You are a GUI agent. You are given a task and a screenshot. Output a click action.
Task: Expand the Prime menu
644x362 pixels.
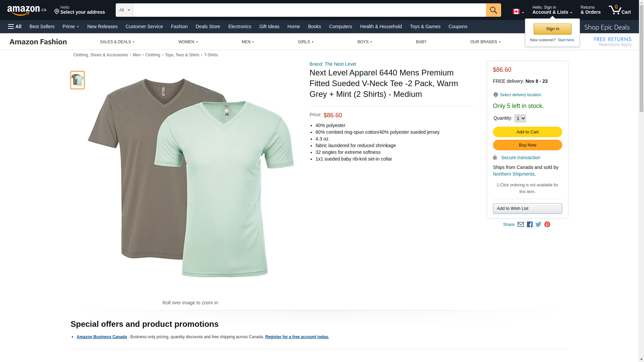tap(71, 26)
